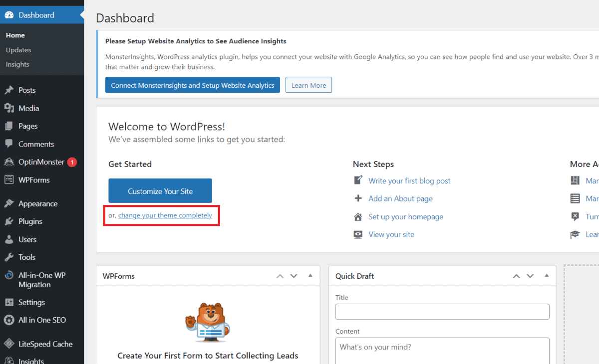The width and height of the screenshot is (599, 364).
Task: Open the Media menu label
Action: click(29, 108)
